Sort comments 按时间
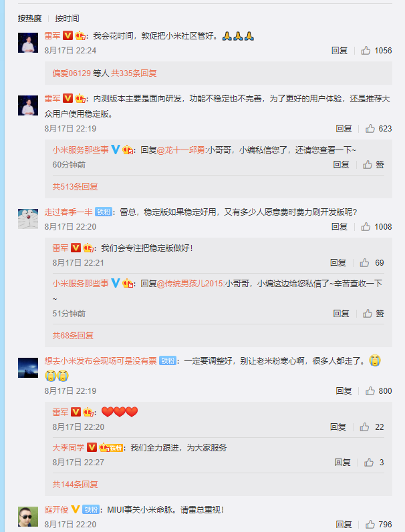 [67, 18]
